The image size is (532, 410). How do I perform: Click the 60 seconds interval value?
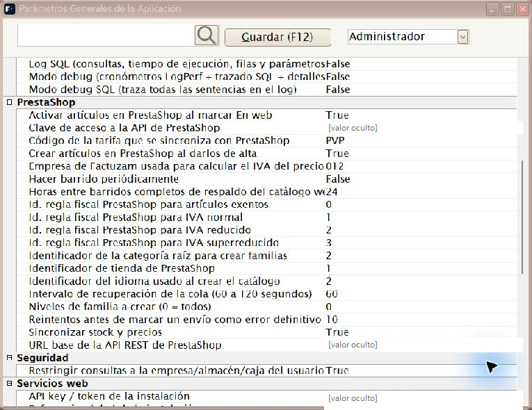[x=332, y=294]
